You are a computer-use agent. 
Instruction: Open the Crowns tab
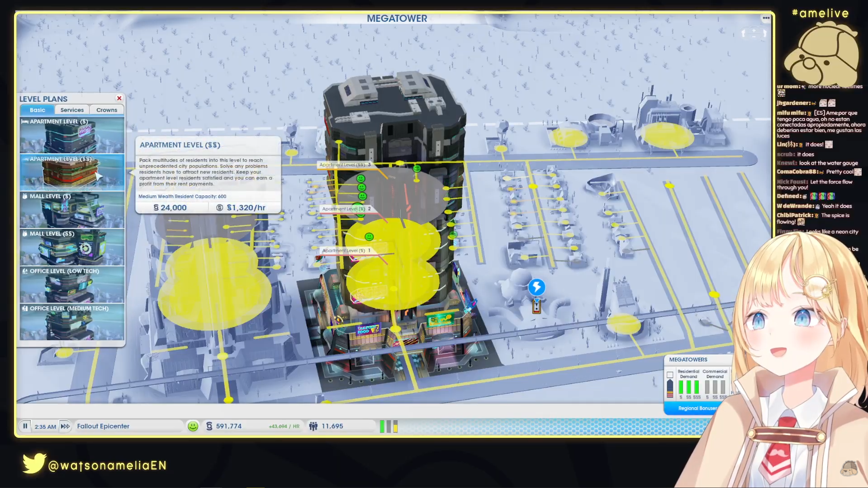107,110
